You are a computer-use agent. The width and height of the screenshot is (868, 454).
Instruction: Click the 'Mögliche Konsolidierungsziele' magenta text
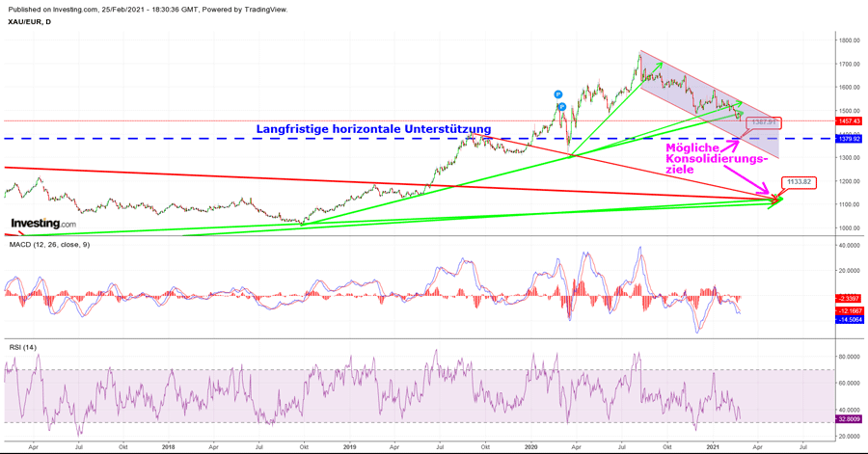[717, 158]
